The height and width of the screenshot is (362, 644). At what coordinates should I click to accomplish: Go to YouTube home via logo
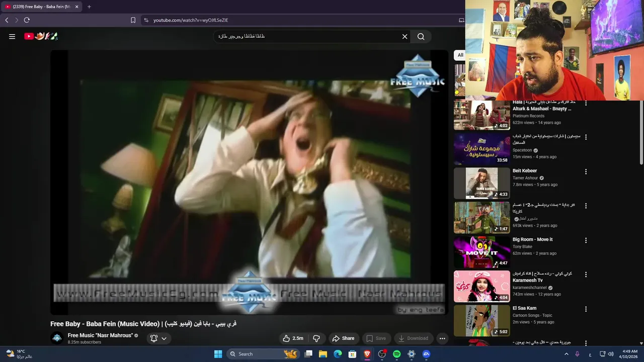[41, 36]
